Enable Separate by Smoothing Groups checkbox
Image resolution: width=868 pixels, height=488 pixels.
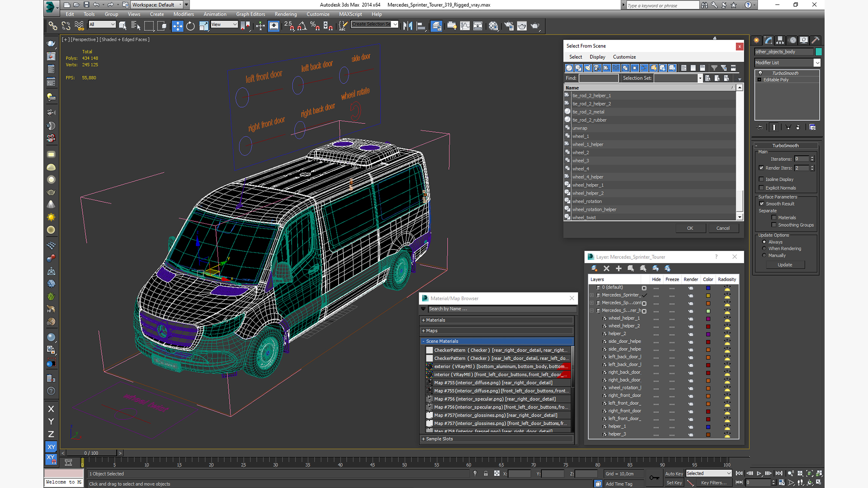pos(774,225)
